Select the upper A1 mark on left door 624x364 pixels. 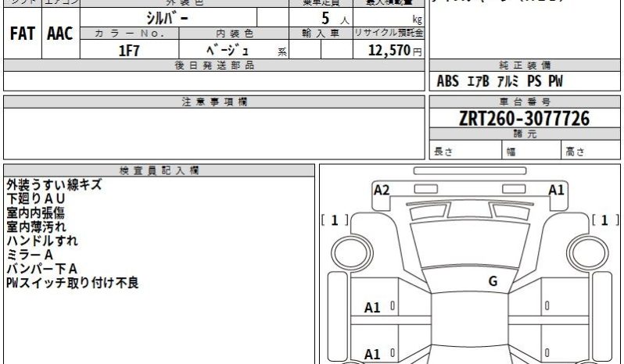[x=373, y=308]
